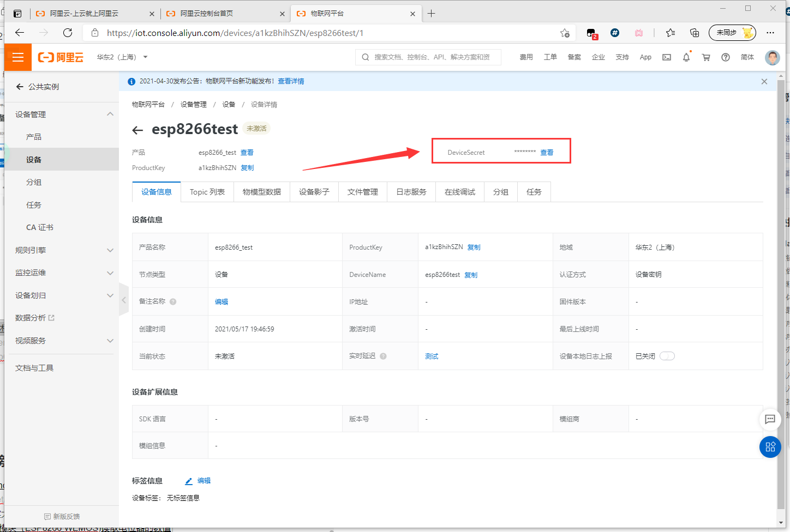Click the user avatar picture
The height and width of the screenshot is (532, 790).
pos(773,57)
